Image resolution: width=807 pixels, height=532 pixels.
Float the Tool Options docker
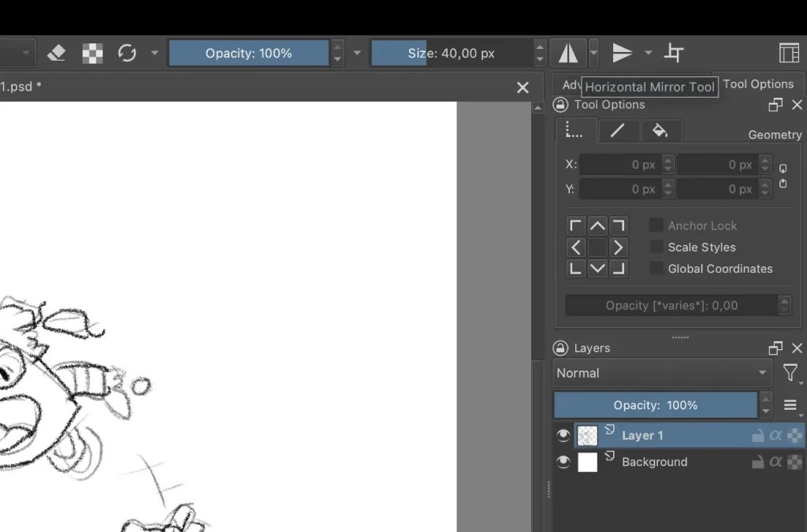[775, 104]
